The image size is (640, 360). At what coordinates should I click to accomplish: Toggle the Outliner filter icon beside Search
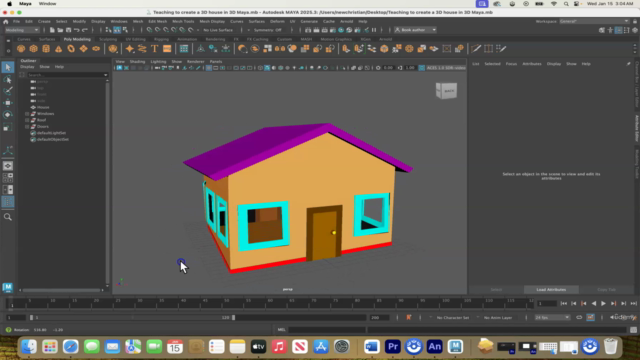[x=22, y=75]
